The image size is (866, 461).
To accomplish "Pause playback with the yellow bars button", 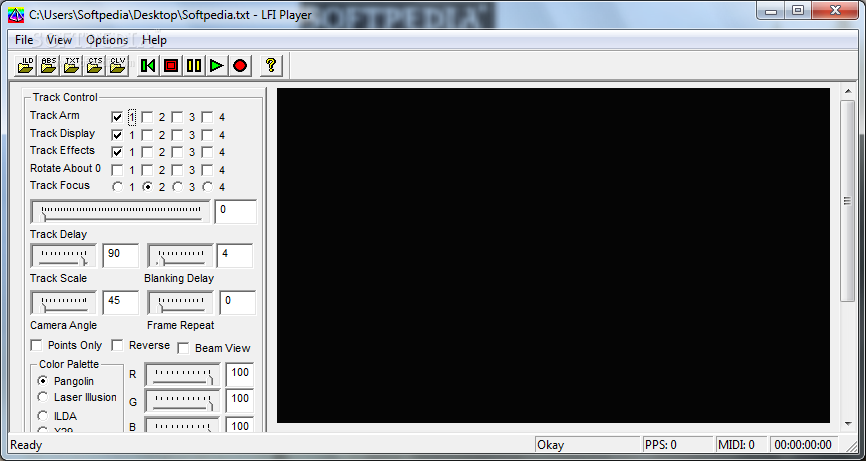I will coord(194,66).
